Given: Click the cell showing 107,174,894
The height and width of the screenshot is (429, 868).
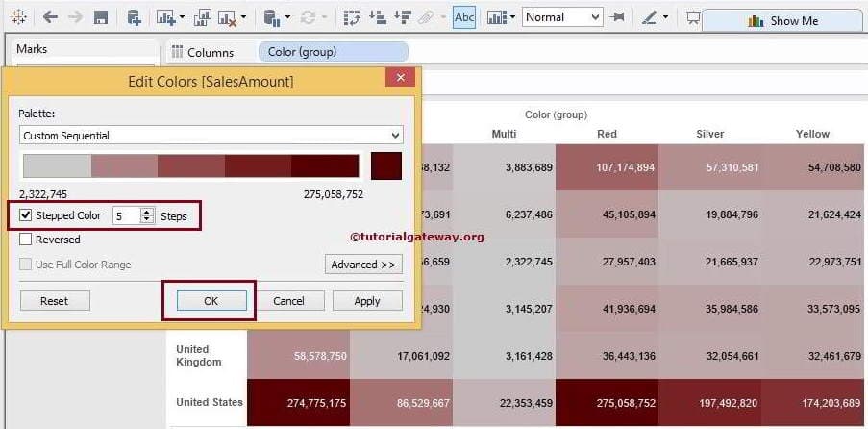Looking at the screenshot, I should (x=608, y=167).
